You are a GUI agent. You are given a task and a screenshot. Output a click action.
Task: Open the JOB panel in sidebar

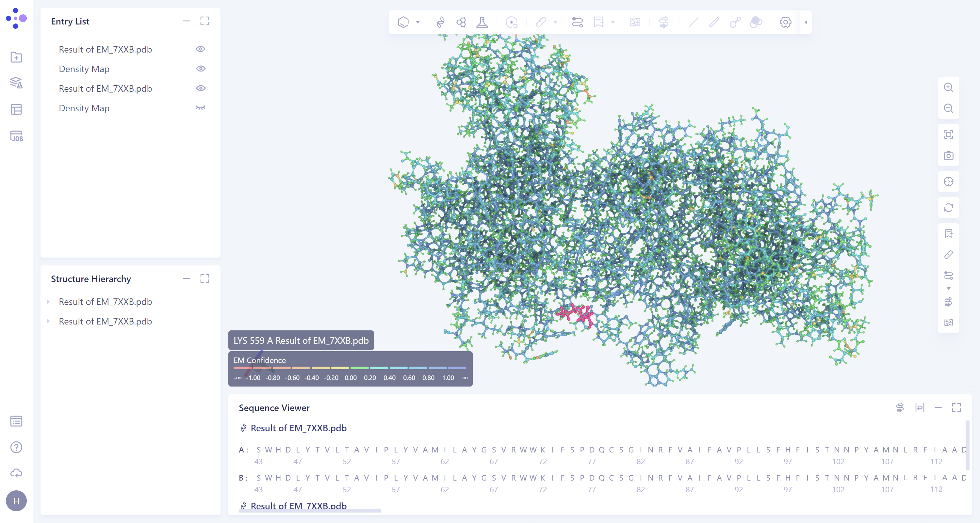[16, 136]
